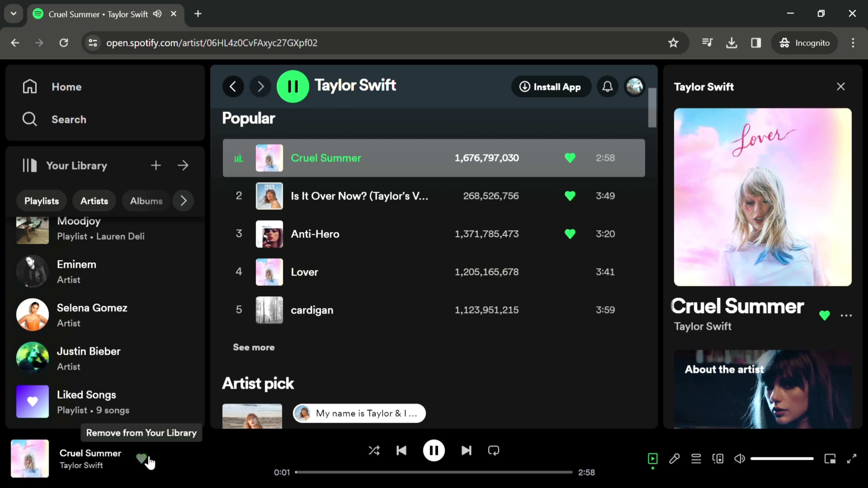Show lyrics with microphone icon
This screenshot has height=488, width=868.
pyautogui.click(x=674, y=458)
